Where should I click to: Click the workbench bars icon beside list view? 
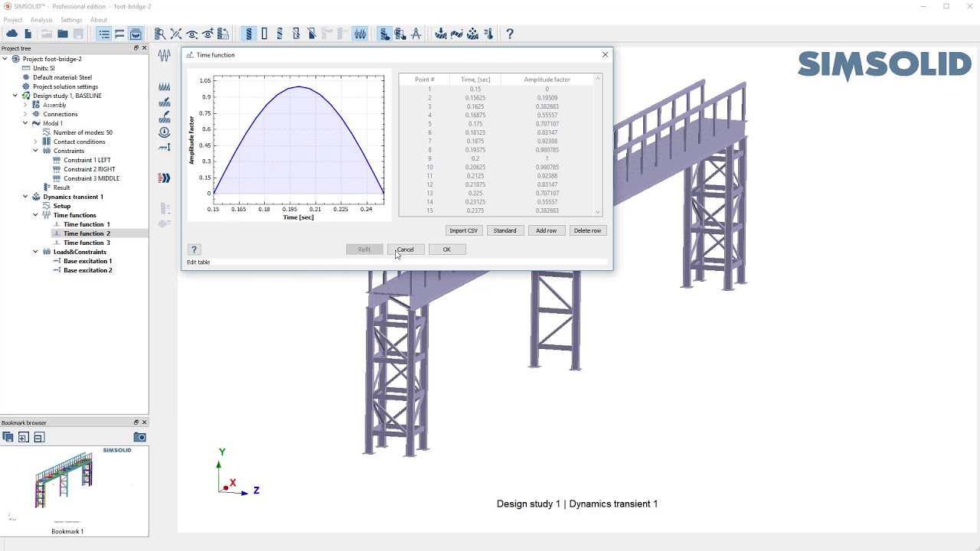(119, 34)
